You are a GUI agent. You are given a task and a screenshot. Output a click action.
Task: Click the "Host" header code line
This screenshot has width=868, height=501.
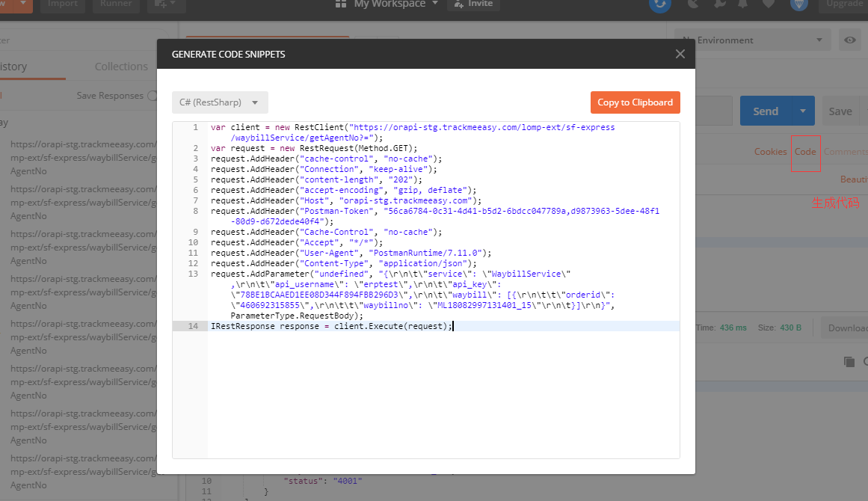point(346,201)
